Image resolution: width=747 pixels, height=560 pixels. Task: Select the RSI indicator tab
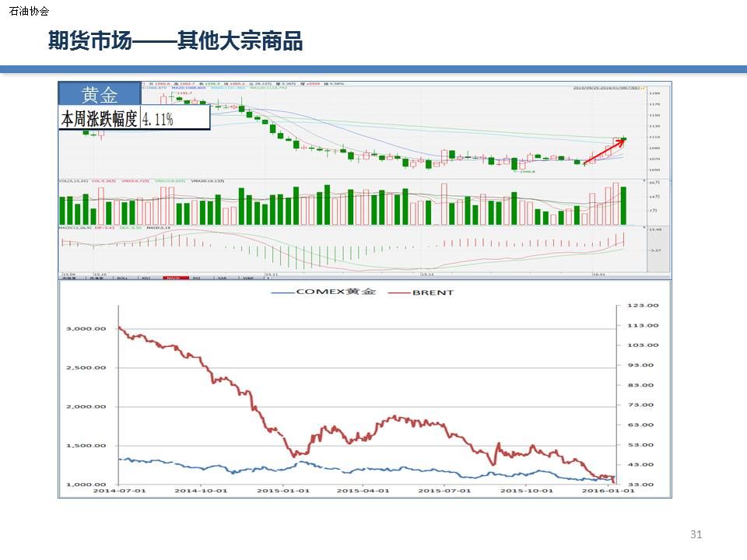[x=196, y=278]
